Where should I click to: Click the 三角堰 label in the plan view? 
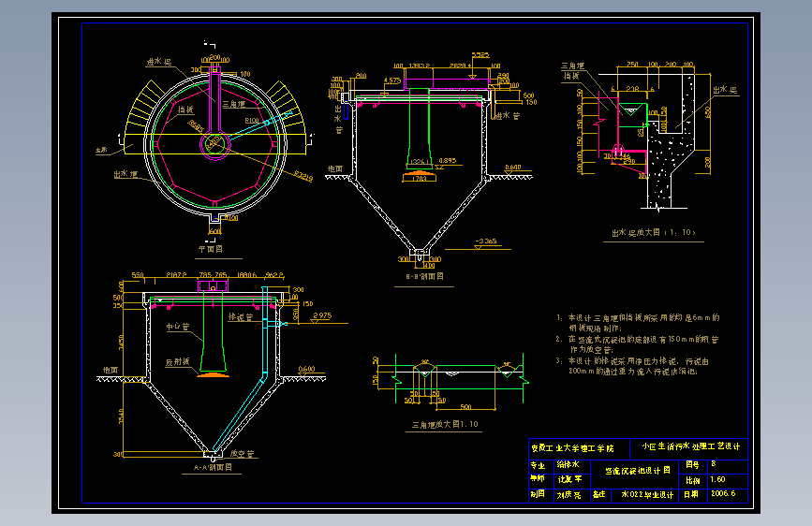tap(234, 104)
